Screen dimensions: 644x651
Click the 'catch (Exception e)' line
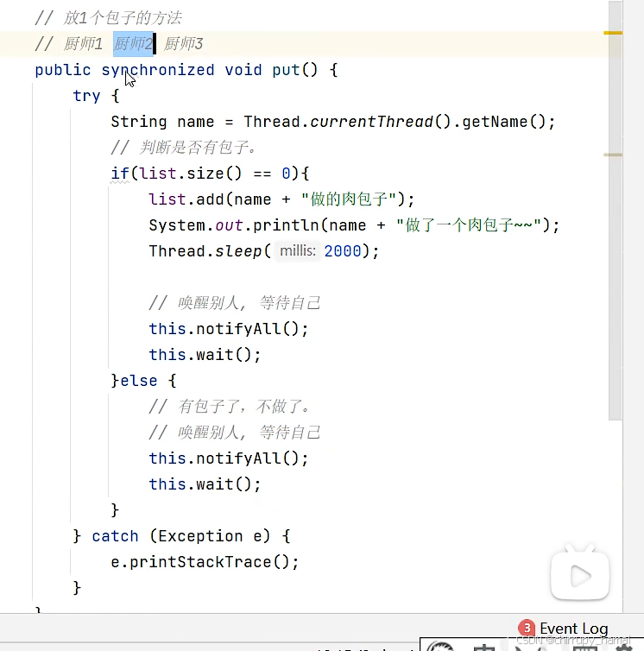(181, 536)
